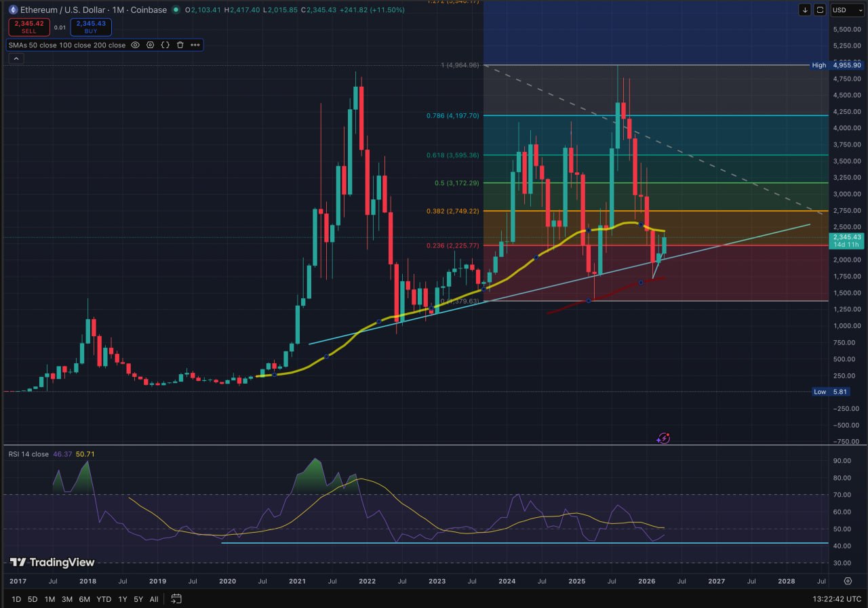Screen dimensions: 868x608
Task: Select the 1D time range
Action: 16,599
